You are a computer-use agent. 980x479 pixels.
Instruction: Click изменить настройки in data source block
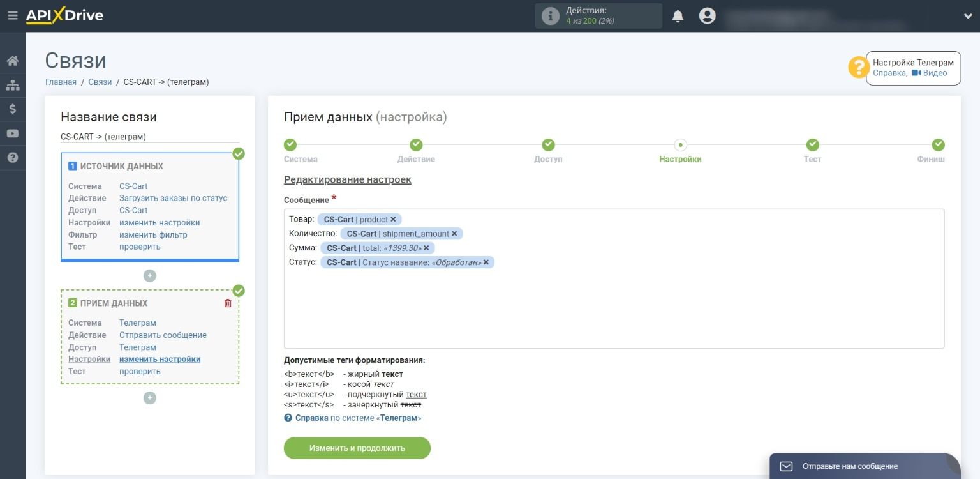(160, 223)
